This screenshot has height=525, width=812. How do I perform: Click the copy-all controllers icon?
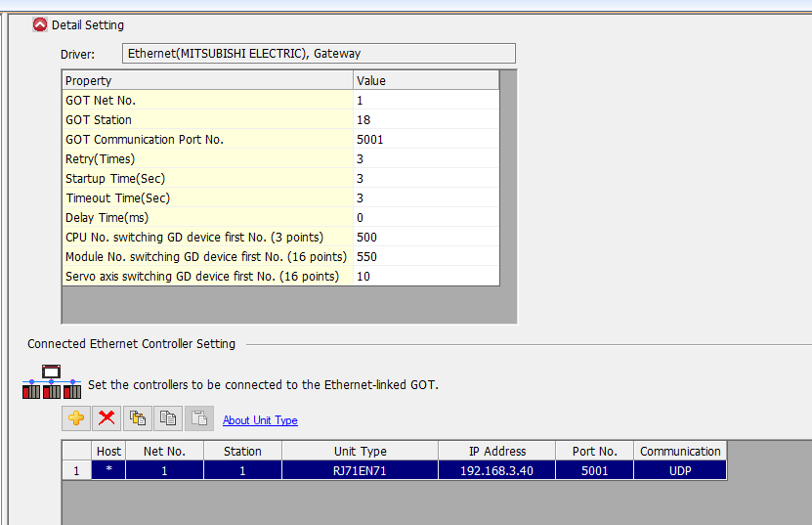[138, 418]
